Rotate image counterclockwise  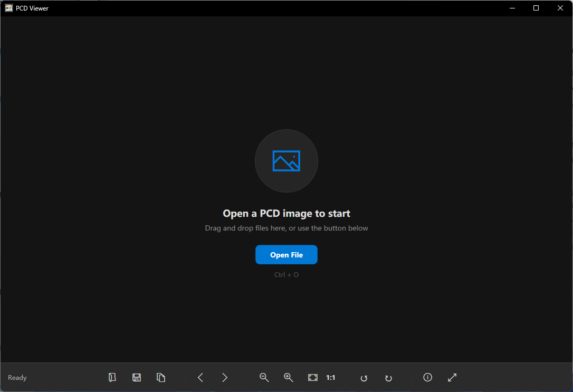[x=364, y=378]
